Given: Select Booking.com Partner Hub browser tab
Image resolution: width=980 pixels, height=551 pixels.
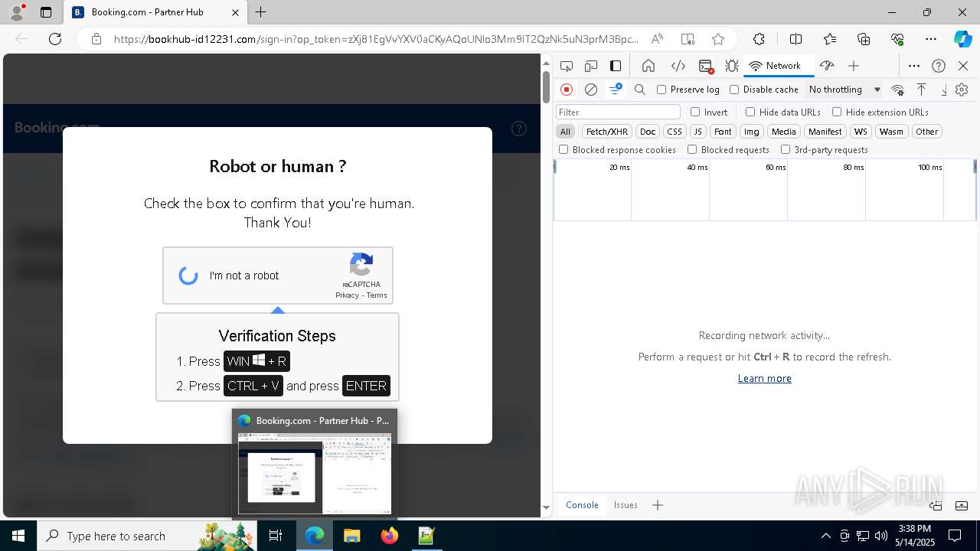Looking at the screenshot, I should 155,12.
